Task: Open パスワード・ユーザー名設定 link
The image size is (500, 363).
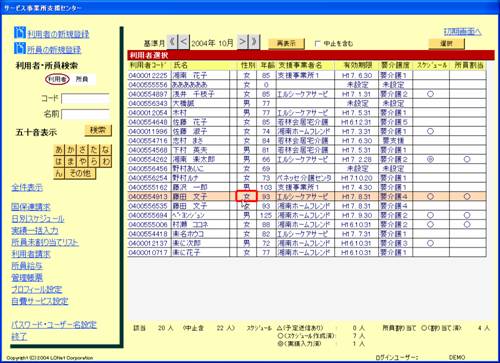Action: [x=54, y=325]
